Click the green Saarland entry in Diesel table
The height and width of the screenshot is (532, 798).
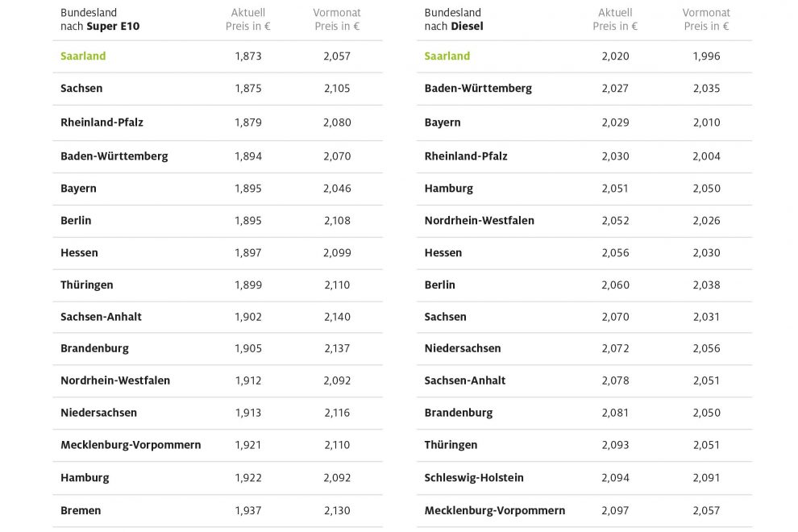447,56
